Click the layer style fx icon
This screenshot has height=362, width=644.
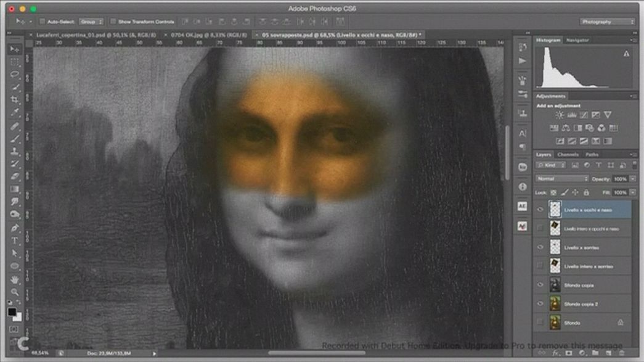coord(556,353)
